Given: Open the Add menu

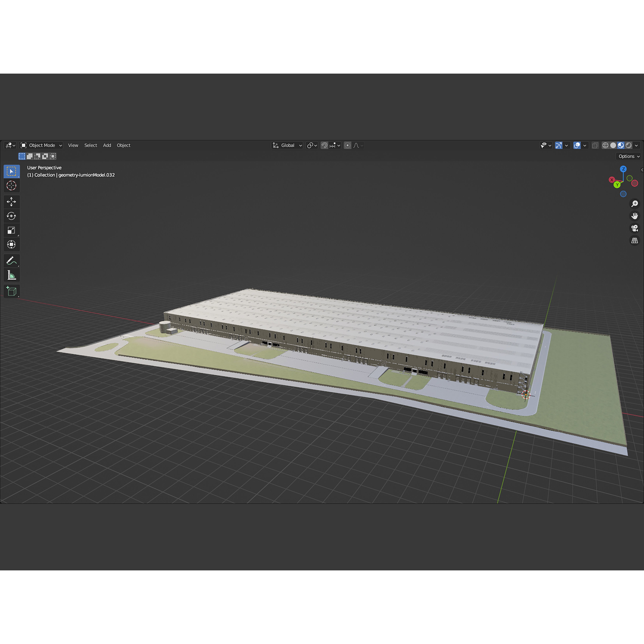Looking at the screenshot, I should click(x=107, y=145).
